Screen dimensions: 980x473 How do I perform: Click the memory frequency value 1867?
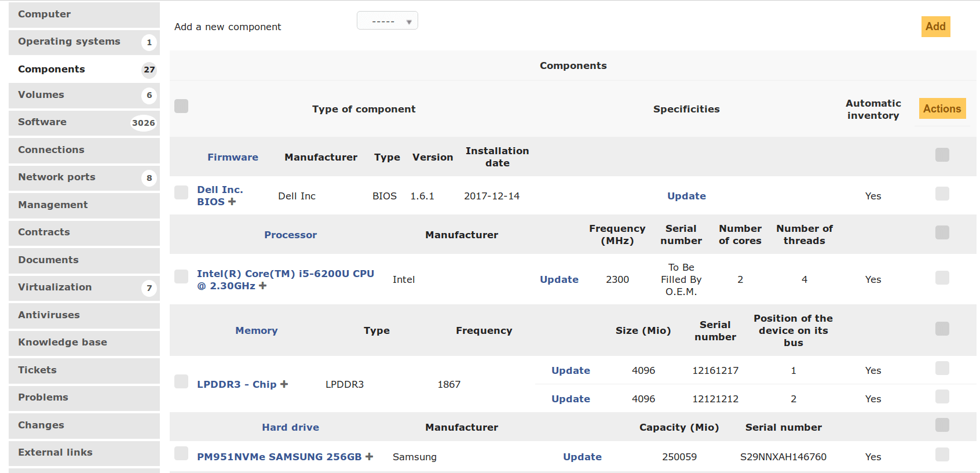click(x=449, y=384)
